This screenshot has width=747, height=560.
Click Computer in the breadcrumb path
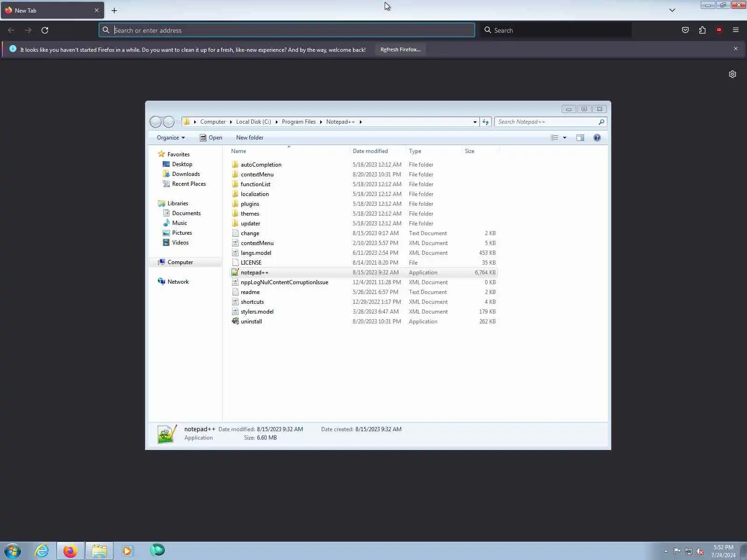pyautogui.click(x=213, y=122)
